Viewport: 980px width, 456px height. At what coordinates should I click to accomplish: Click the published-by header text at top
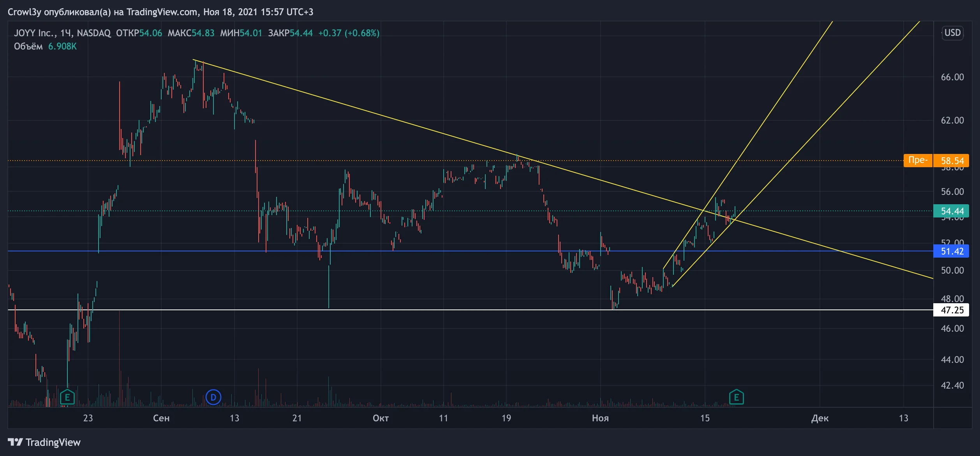click(x=160, y=12)
